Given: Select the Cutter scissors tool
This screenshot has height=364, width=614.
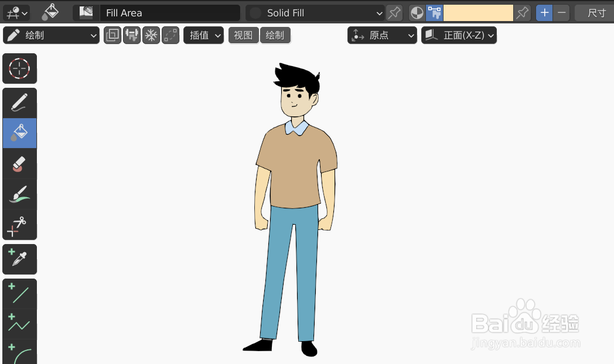Looking at the screenshot, I should pyautogui.click(x=19, y=225).
